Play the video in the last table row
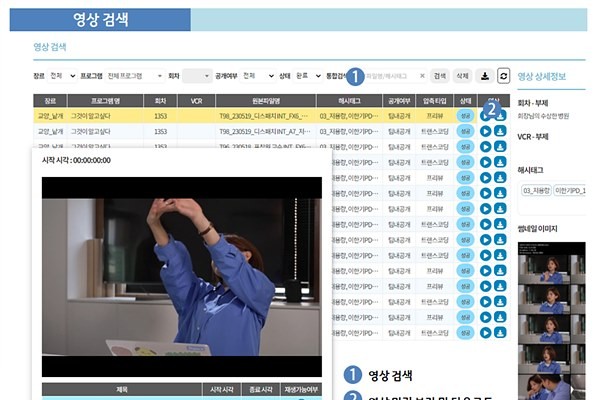The height and width of the screenshot is (400, 600). click(485, 333)
